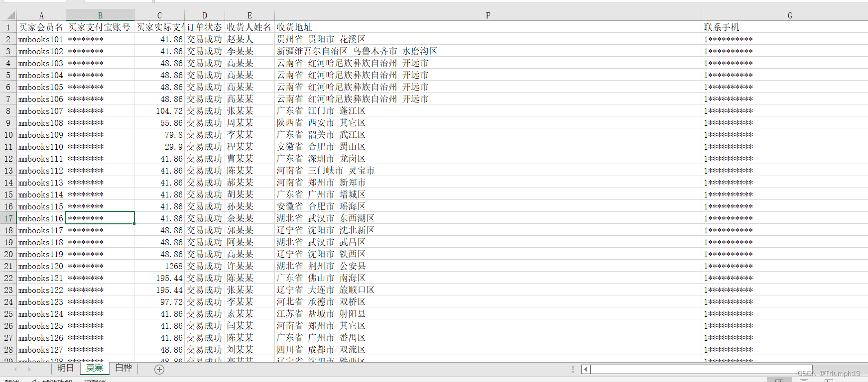Click the next sheet navigation arrow

point(29,369)
